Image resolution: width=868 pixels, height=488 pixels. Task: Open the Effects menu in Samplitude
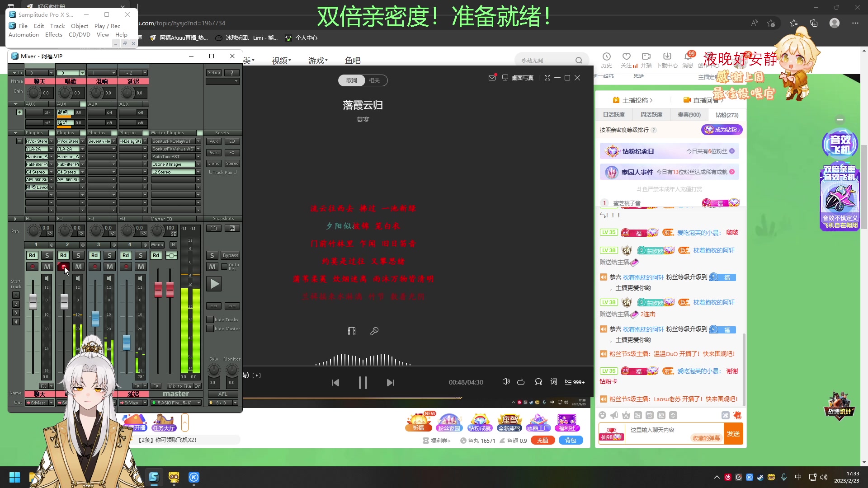[53, 34]
